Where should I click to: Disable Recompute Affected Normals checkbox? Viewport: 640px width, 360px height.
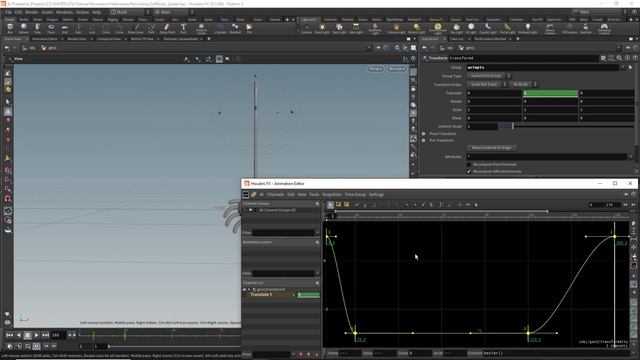pyautogui.click(x=469, y=171)
